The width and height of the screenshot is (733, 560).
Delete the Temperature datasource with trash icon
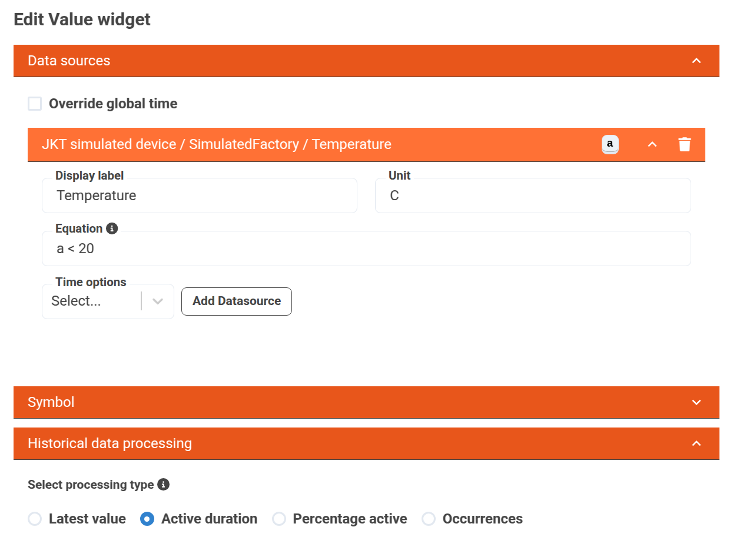pos(684,144)
